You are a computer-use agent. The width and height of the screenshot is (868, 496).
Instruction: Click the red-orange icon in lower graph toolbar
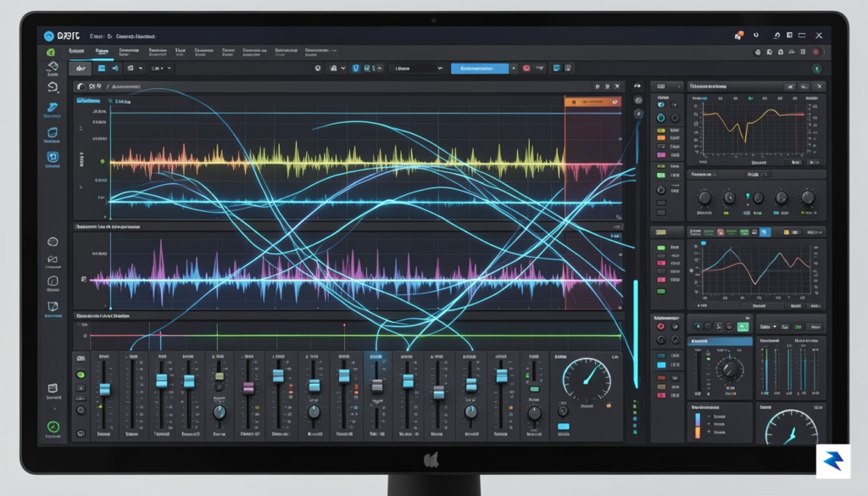tap(721, 232)
